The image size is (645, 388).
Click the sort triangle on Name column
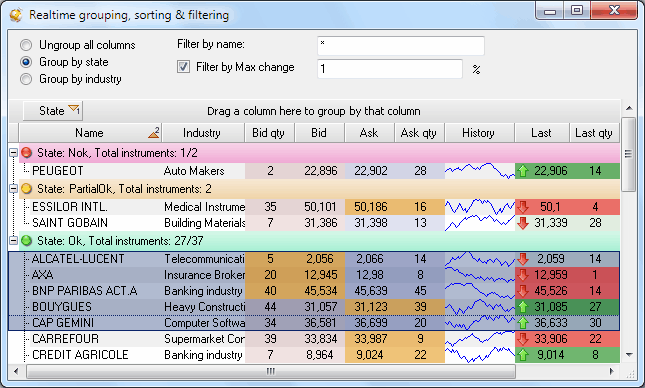(x=154, y=132)
